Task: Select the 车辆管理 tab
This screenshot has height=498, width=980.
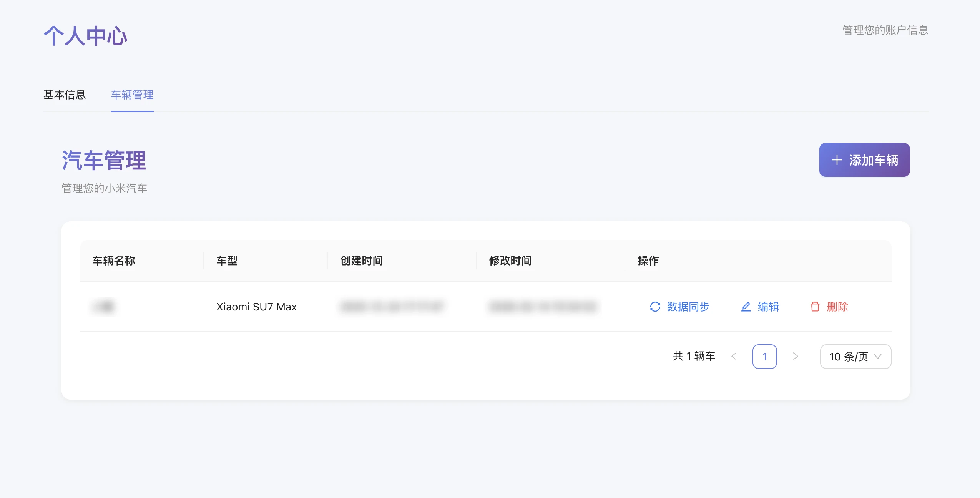Action: 132,95
